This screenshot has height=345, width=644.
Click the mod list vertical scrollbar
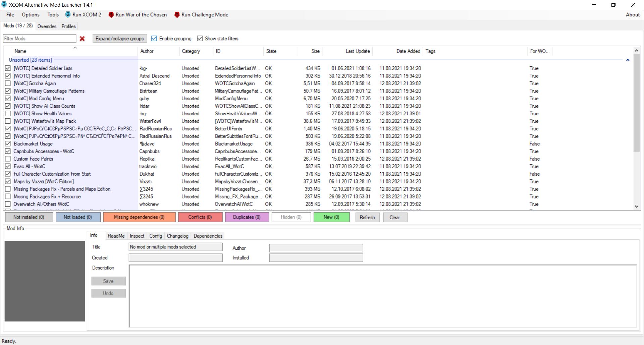coord(637,103)
